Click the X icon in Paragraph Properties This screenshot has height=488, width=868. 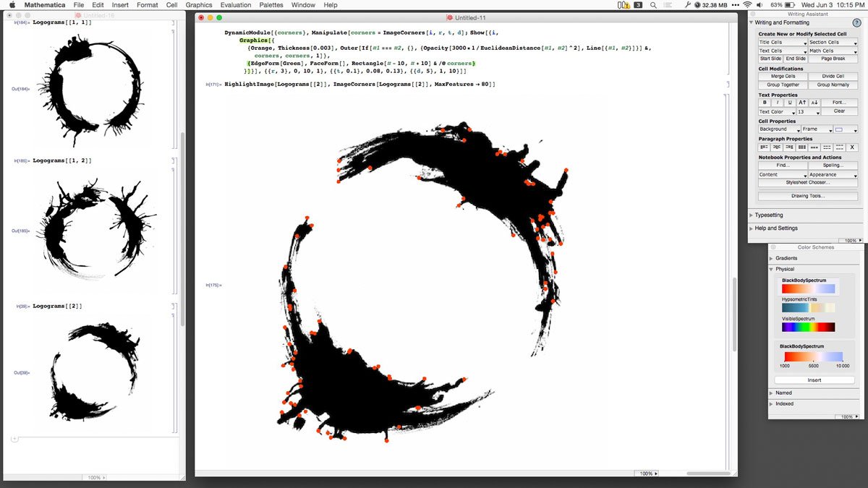pos(851,147)
